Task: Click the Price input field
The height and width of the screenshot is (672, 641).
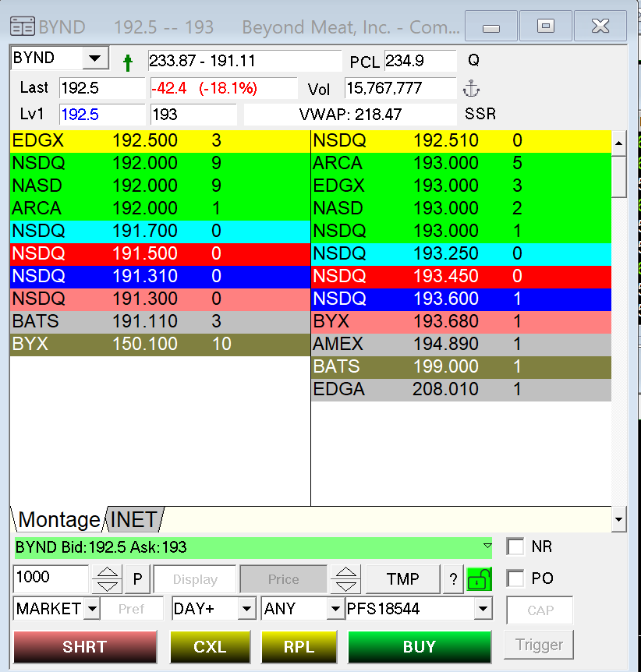Action: point(283,579)
